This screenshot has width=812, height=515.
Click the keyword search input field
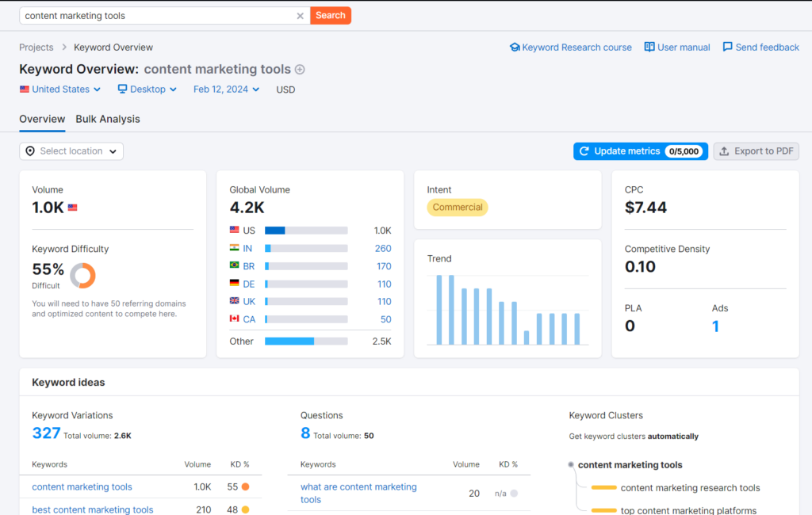coord(159,16)
